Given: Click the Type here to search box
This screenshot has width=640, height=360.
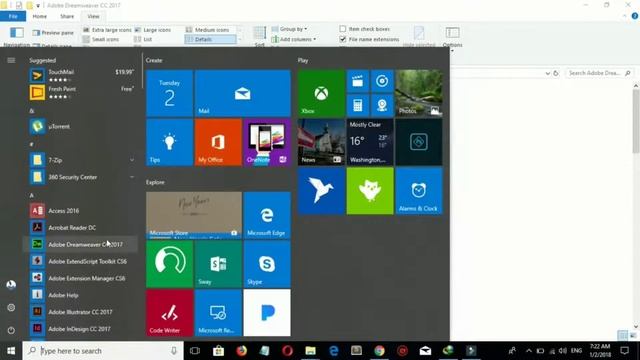Looking at the screenshot, I should click(104, 351).
